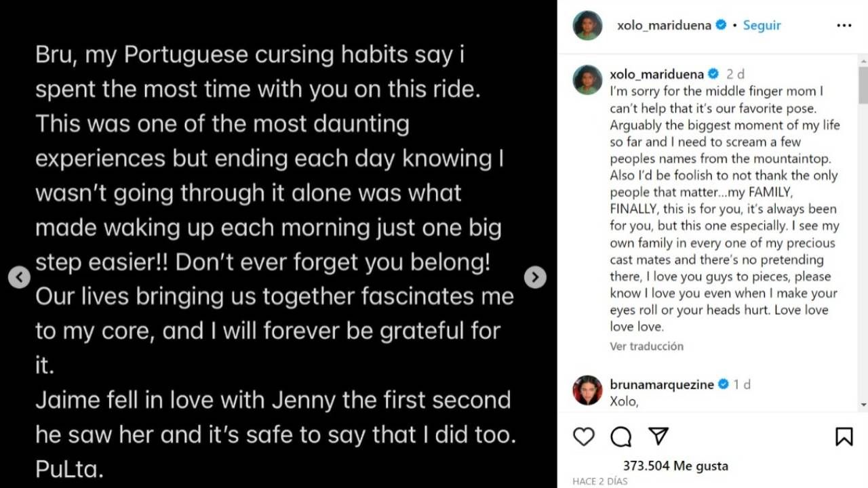Click Ver traducción under the caption
Viewport: 868px width, 488px height.
[x=646, y=346]
